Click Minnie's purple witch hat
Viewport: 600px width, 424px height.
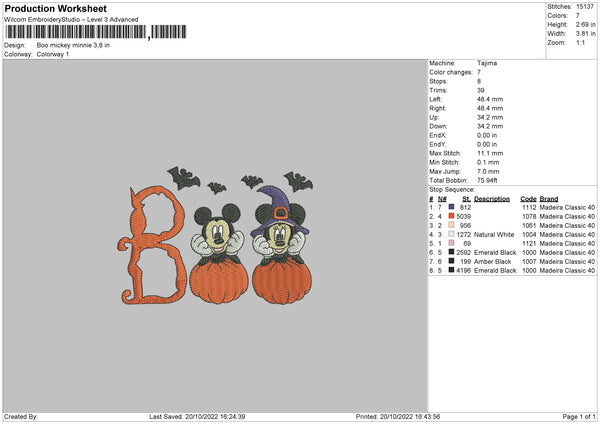[279, 209]
